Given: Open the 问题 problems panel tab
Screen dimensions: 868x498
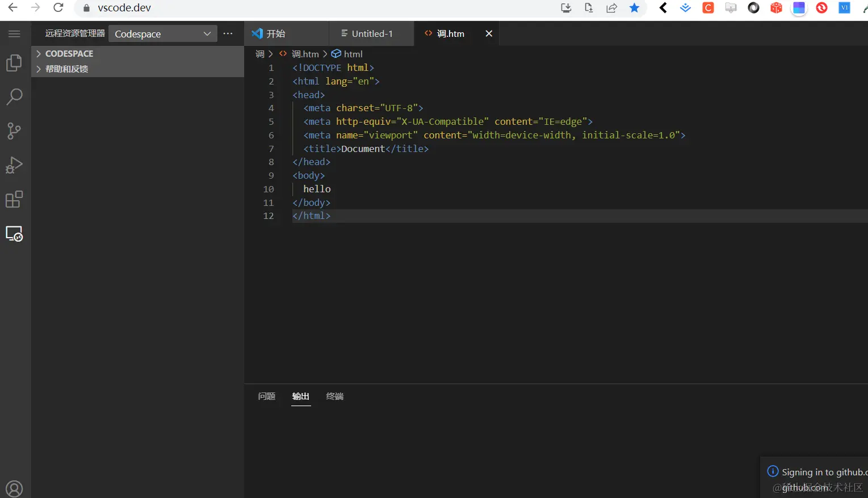Looking at the screenshot, I should coord(266,396).
